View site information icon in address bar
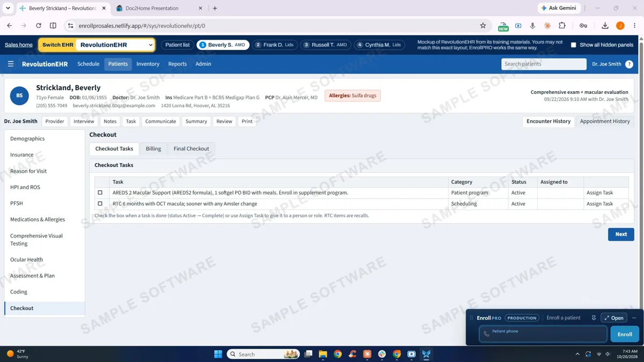This screenshot has height=362, width=644. click(x=70, y=26)
